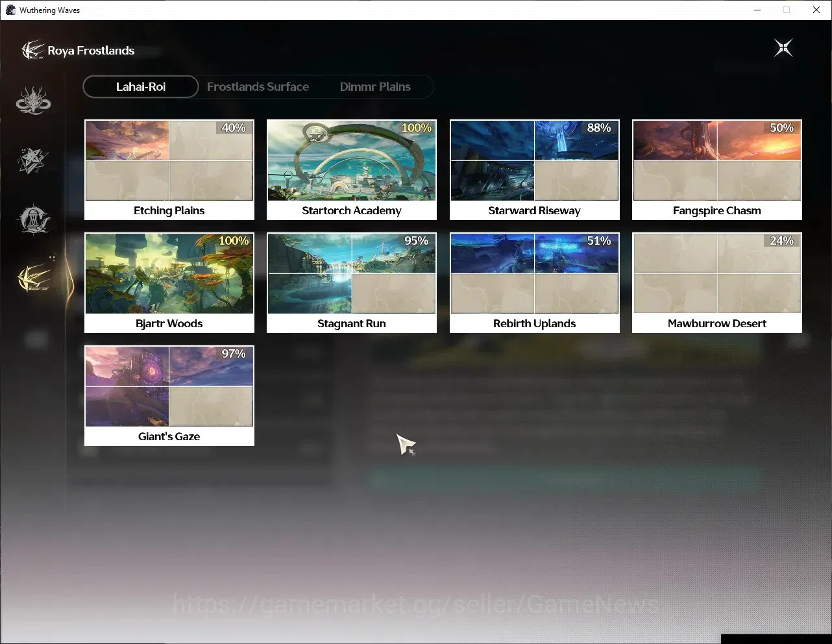Screen dimensions: 832x644
Task: Click the 100% badge on Bjartr Woods
Action: tap(234, 241)
